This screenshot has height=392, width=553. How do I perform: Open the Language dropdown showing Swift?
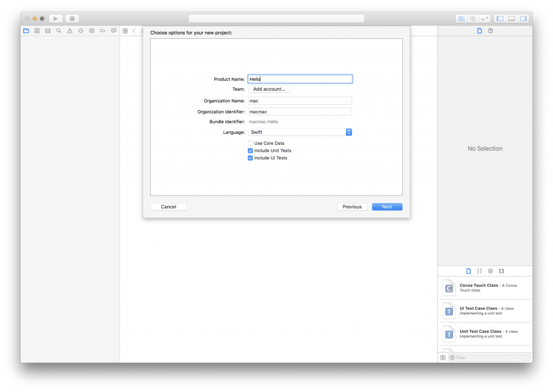(x=300, y=132)
